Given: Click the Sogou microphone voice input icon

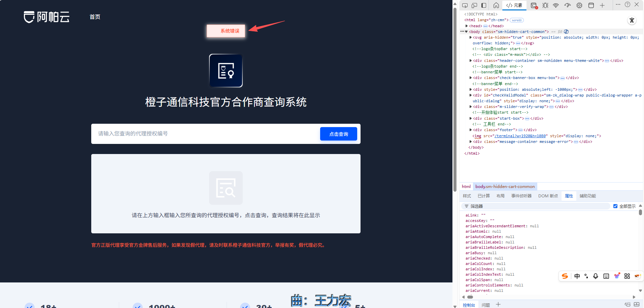Looking at the screenshot, I should [596, 276].
